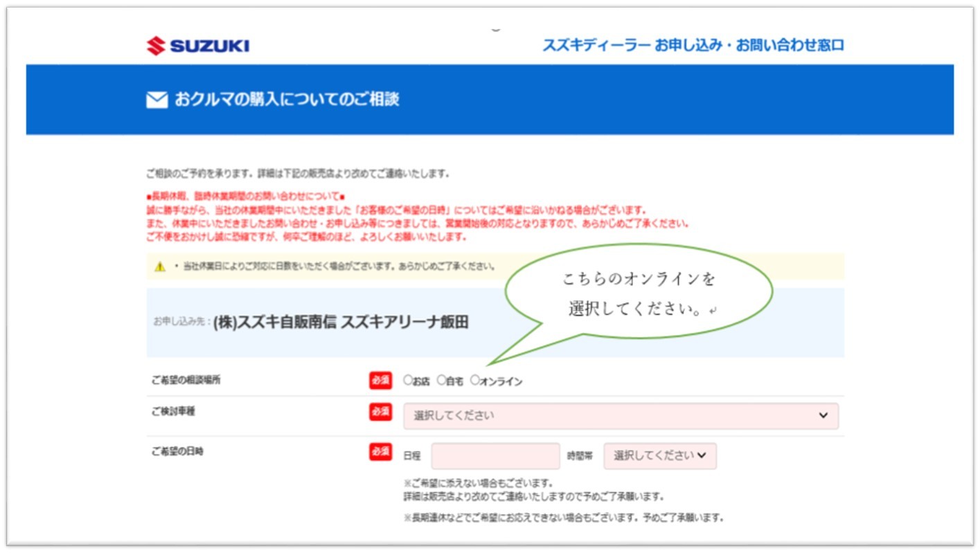Screen dimensions: 980x553
Task: Click the 日程 date input field
Action: [495, 456]
